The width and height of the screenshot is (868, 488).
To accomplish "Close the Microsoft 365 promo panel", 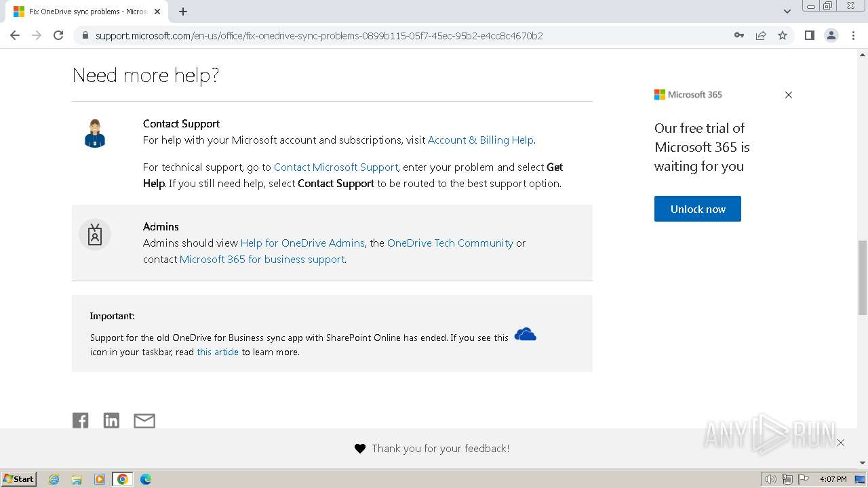I will (x=788, y=95).
